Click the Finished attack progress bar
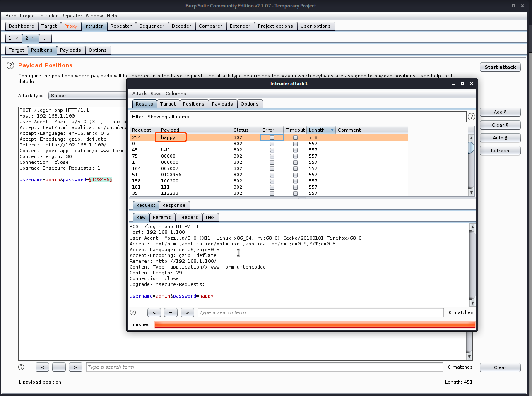This screenshot has width=532, height=396. click(x=315, y=324)
